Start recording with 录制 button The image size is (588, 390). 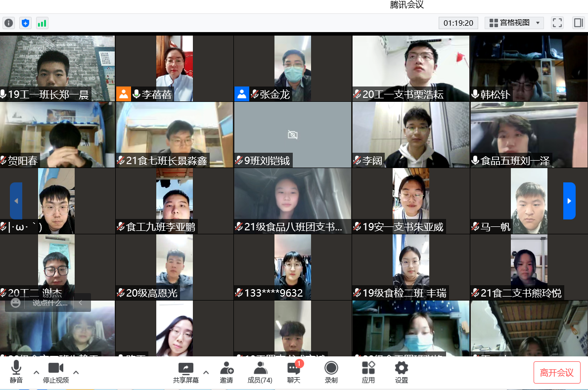tap(331, 372)
